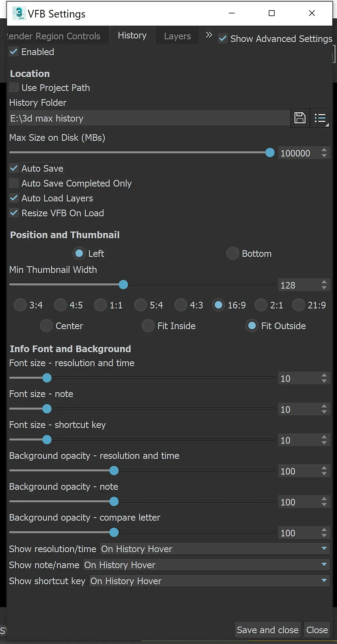337x644 pixels.
Task: Open the history folder list icon menu
Action: (x=320, y=118)
